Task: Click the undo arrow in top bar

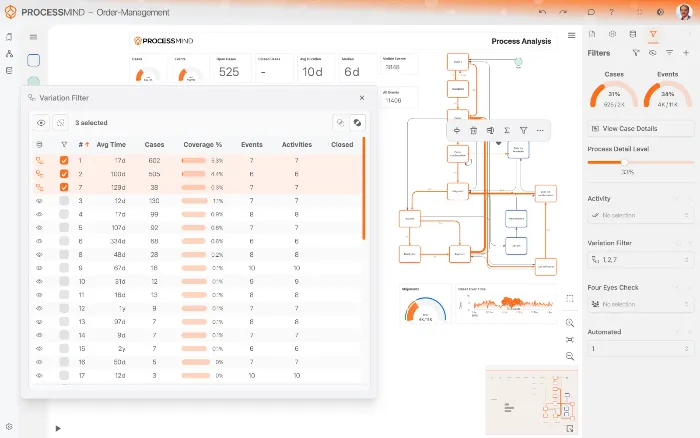Action: click(x=542, y=12)
